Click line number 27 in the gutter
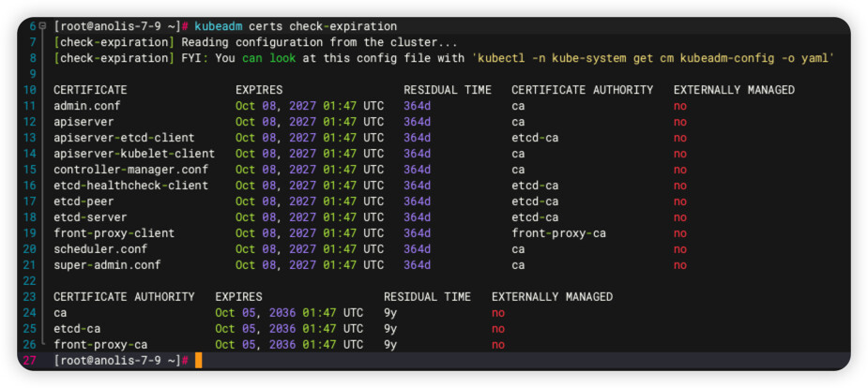This screenshot has width=868, height=388. click(x=29, y=361)
